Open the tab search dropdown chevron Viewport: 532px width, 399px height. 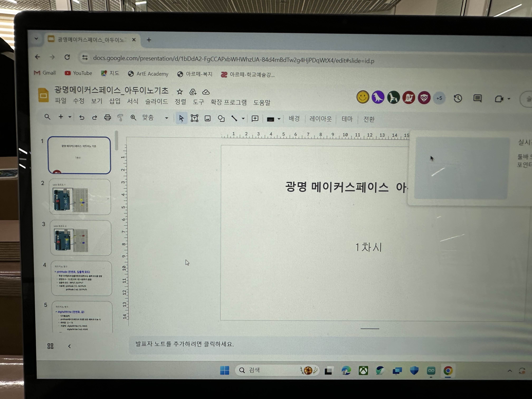coord(36,39)
